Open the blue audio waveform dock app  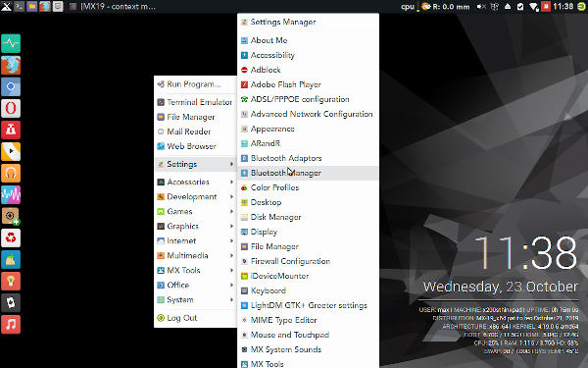(x=11, y=195)
